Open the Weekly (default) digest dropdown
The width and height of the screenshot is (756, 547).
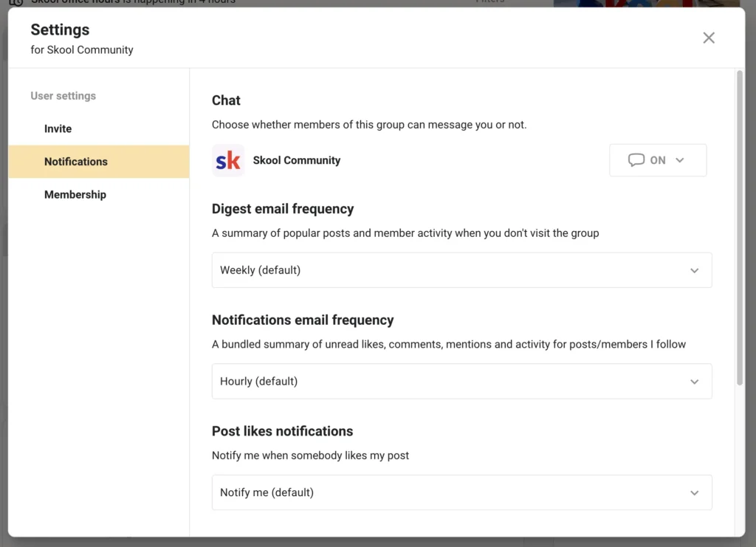coord(461,270)
